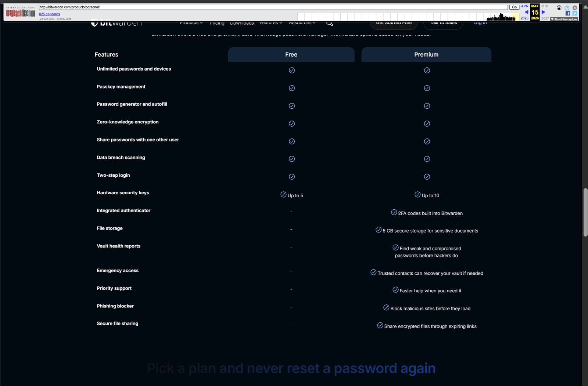Click the Wayback Machine logo

(x=21, y=13)
